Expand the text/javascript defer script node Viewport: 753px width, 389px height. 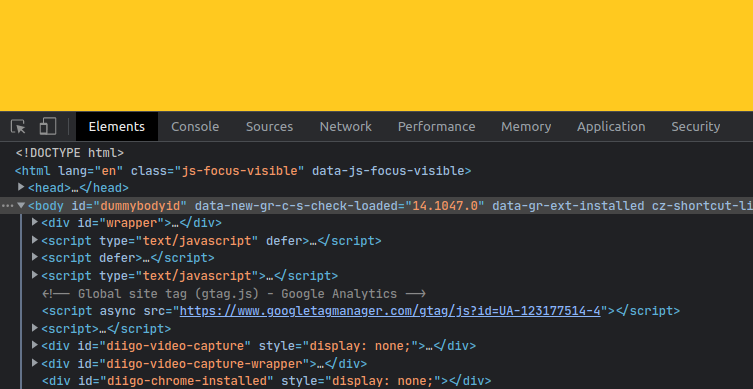35,240
